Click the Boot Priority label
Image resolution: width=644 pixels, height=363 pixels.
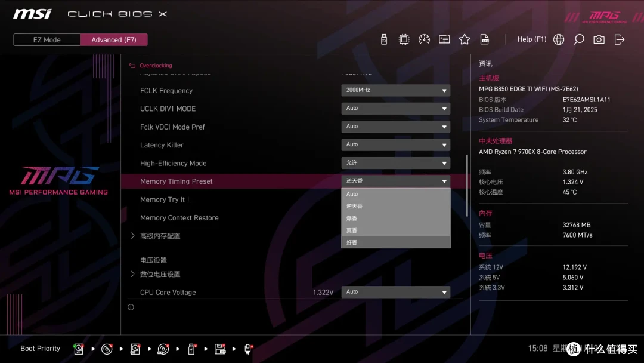(41, 349)
